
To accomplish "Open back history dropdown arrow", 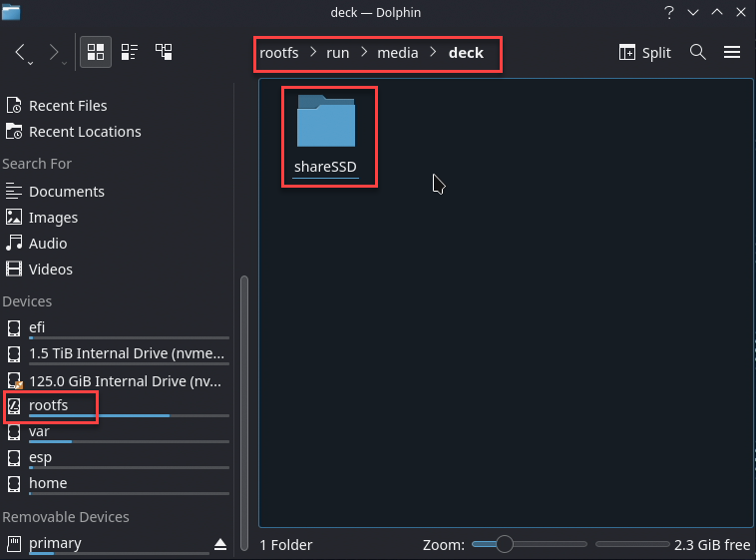I will 30,63.
